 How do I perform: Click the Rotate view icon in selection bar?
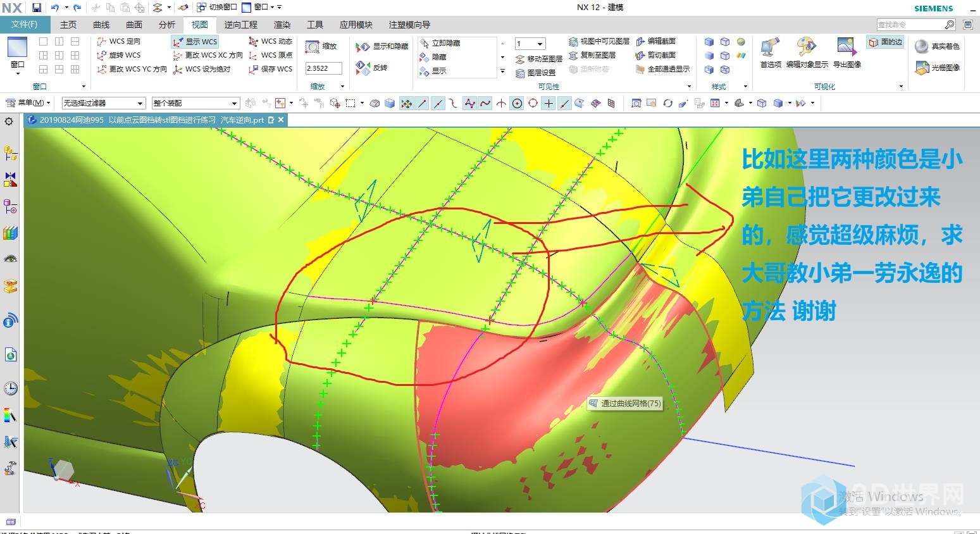pyautogui.click(x=667, y=103)
